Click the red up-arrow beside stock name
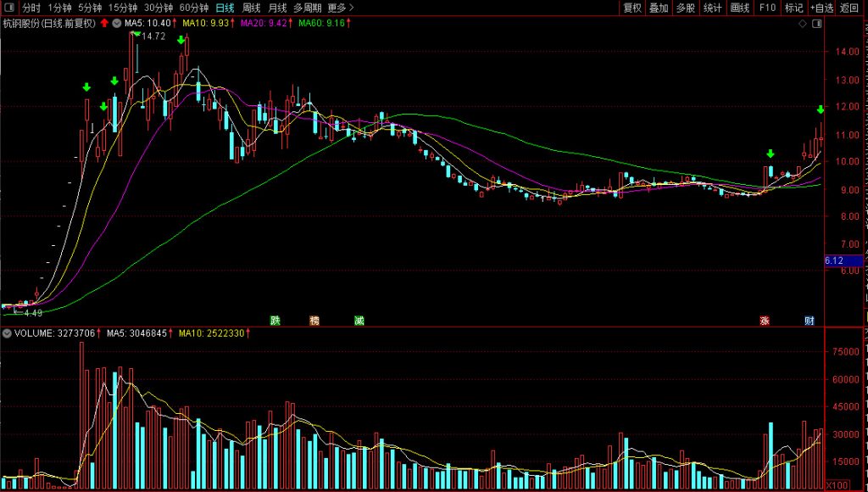The image size is (868, 492). 104,24
